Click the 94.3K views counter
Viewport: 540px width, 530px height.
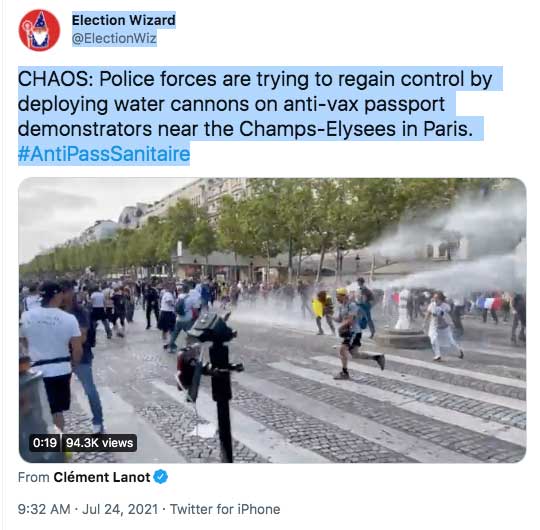coord(99,443)
